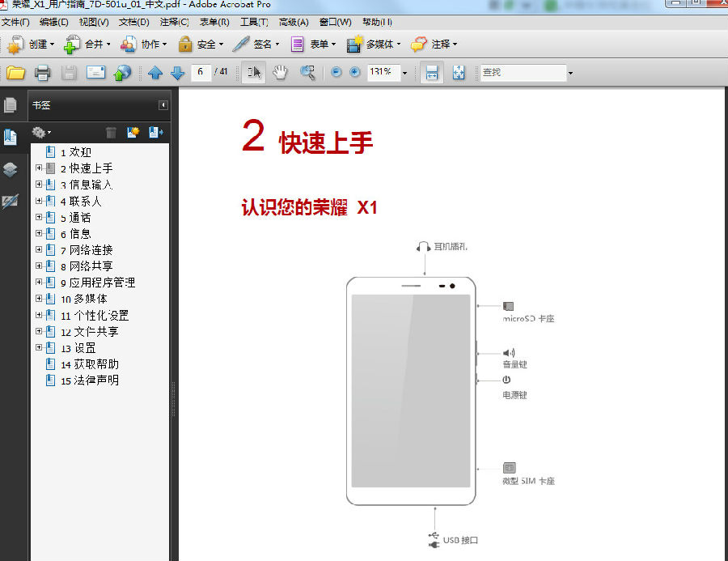The height and width of the screenshot is (561, 728).
Task: Open the 表单 (Forms) toolbar dropdown
Action: point(312,45)
